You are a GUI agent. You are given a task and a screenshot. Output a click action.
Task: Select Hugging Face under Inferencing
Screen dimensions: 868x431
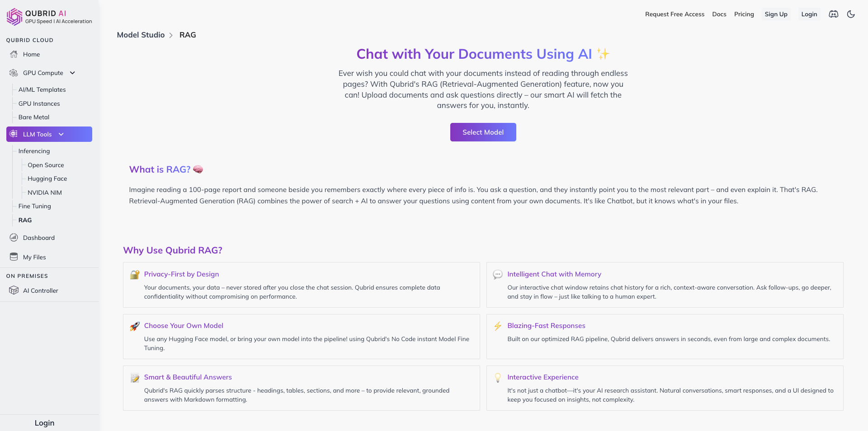47,178
